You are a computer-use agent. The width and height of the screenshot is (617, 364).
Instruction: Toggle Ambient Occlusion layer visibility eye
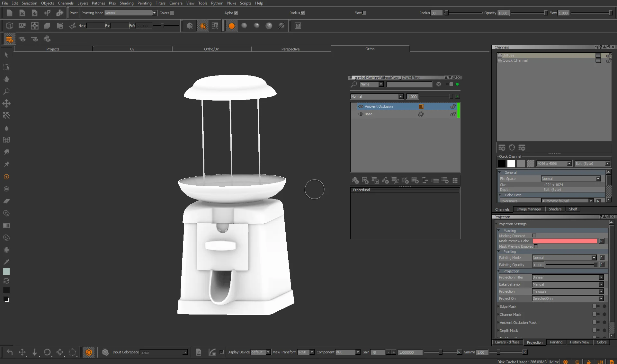click(x=361, y=106)
